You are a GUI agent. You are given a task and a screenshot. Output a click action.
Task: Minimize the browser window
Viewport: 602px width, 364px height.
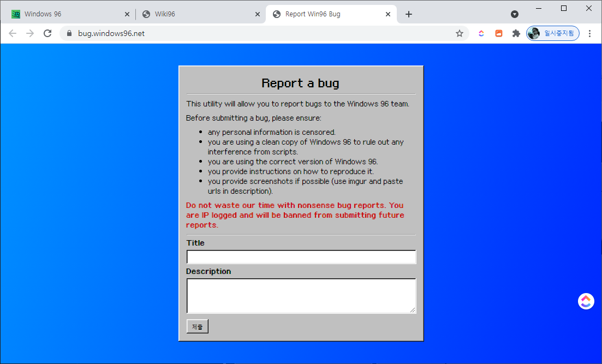(539, 8)
